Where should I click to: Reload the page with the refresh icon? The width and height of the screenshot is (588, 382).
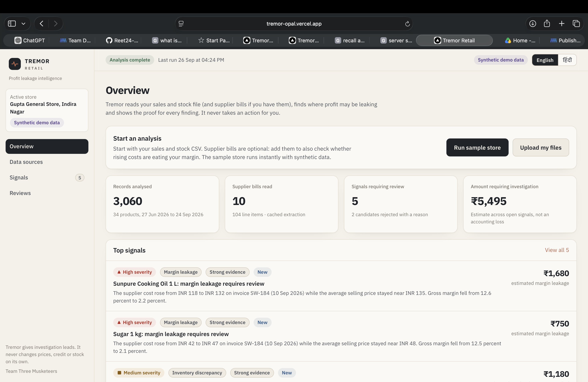407,24
